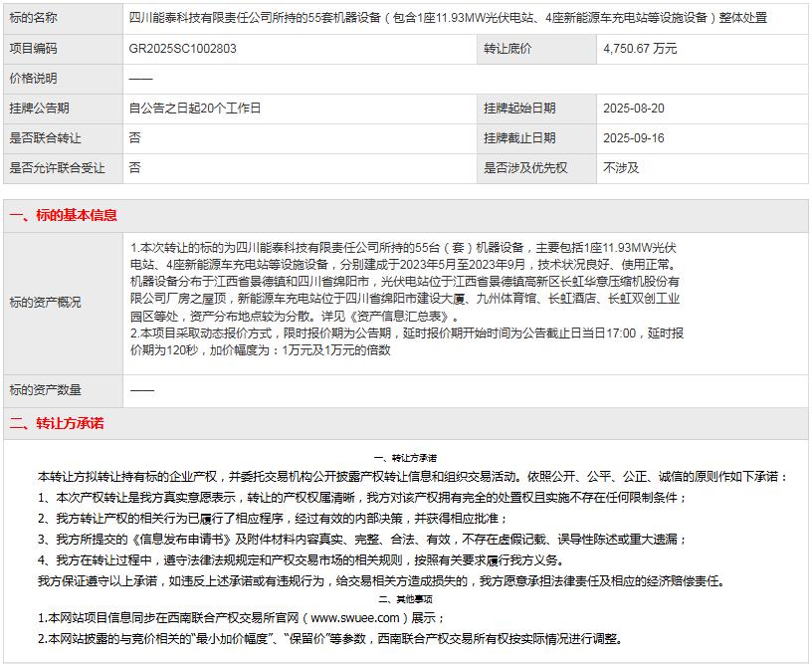The image size is (812, 664).
Task: Click the line starting 我方保证遵守以上承诺
Action: click(381, 581)
